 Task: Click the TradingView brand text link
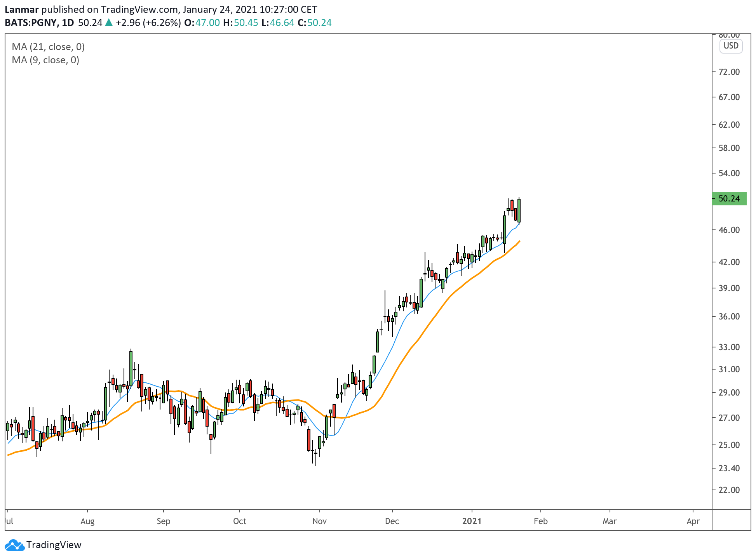[x=54, y=545]
